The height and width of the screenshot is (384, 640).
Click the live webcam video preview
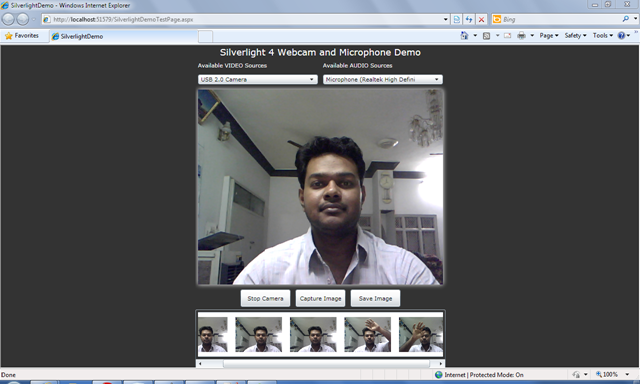click(320, 187)
